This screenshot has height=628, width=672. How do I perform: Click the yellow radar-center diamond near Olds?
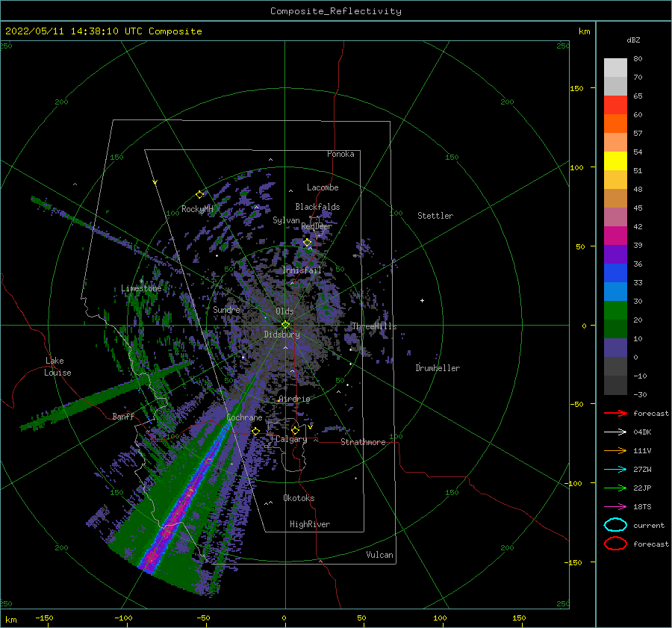pos(285,325)
